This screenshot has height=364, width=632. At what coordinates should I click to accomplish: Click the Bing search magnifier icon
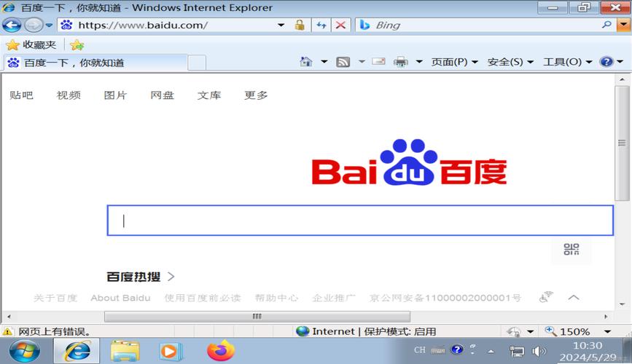pyautogui.click(x=607, y=25)
